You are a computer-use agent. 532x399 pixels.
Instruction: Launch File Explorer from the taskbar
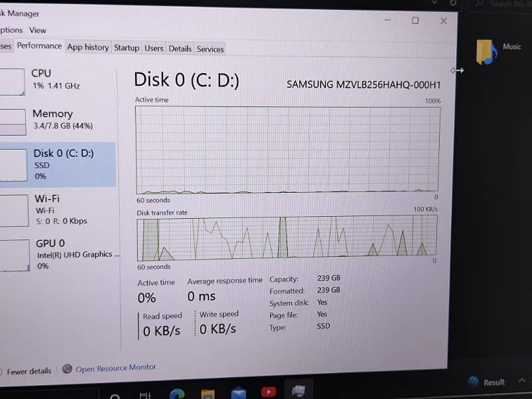pos(207,394)
